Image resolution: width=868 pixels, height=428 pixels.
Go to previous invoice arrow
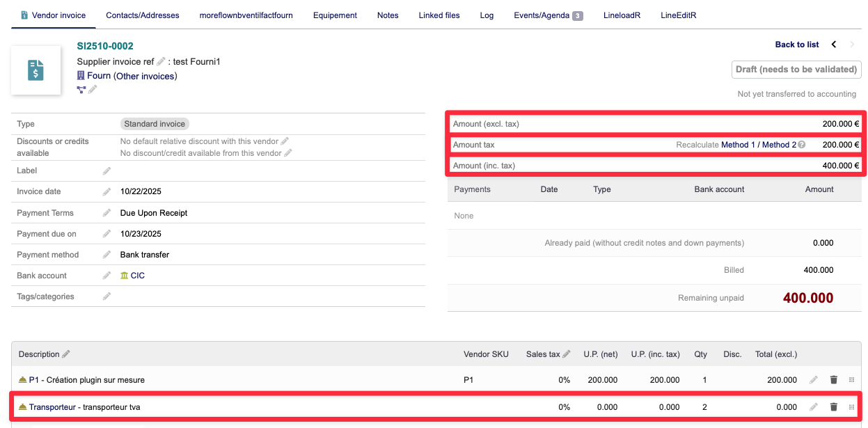point(834,45)
